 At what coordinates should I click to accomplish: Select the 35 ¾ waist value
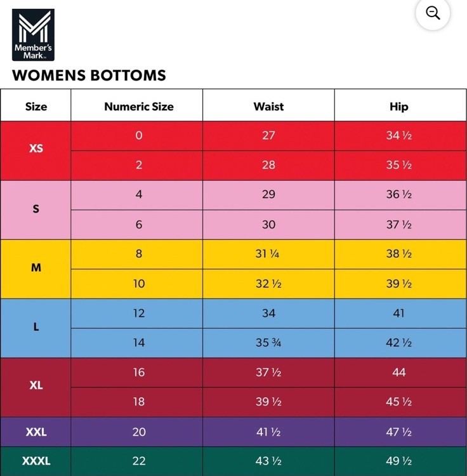pyautogui.click(x=268, y=343)
